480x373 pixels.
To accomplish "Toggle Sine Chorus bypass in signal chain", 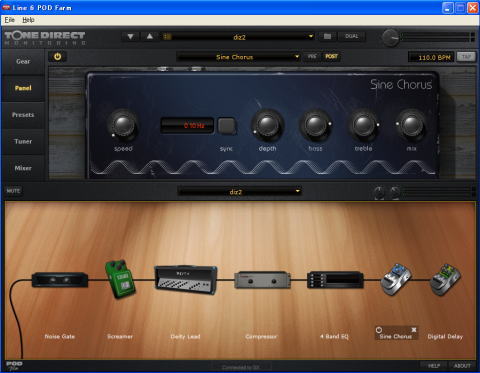I will 379,330.
